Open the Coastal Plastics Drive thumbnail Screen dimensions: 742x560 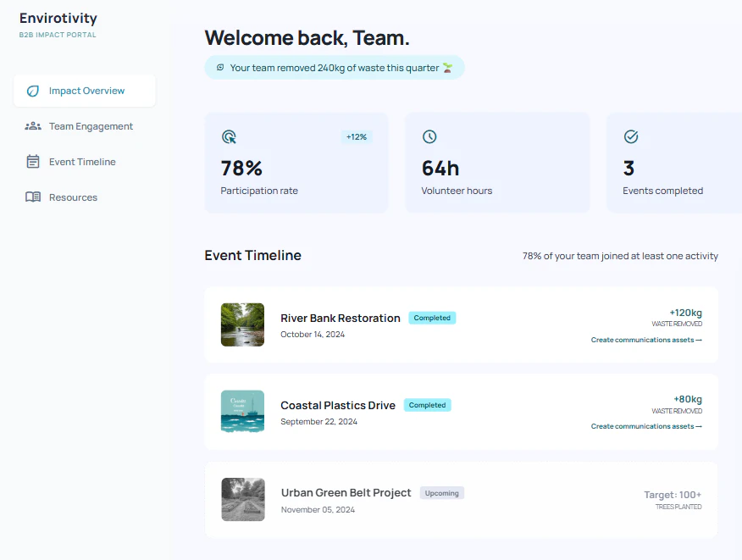click(x=242, y=412)
